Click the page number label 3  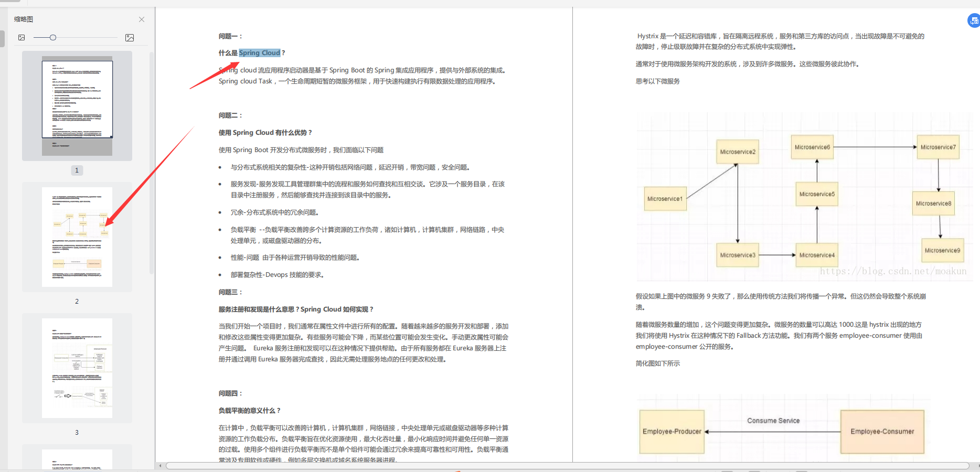click(x=77, y=433)
